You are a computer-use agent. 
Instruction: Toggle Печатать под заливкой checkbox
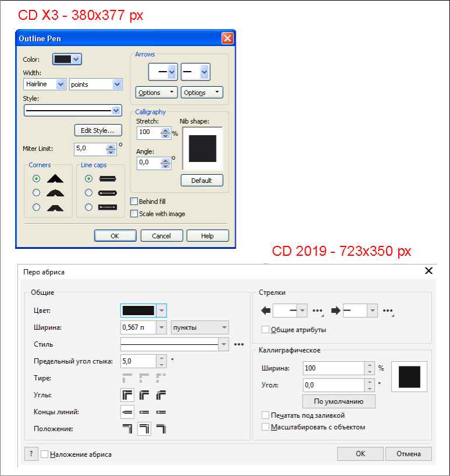[x=265, y=415]
